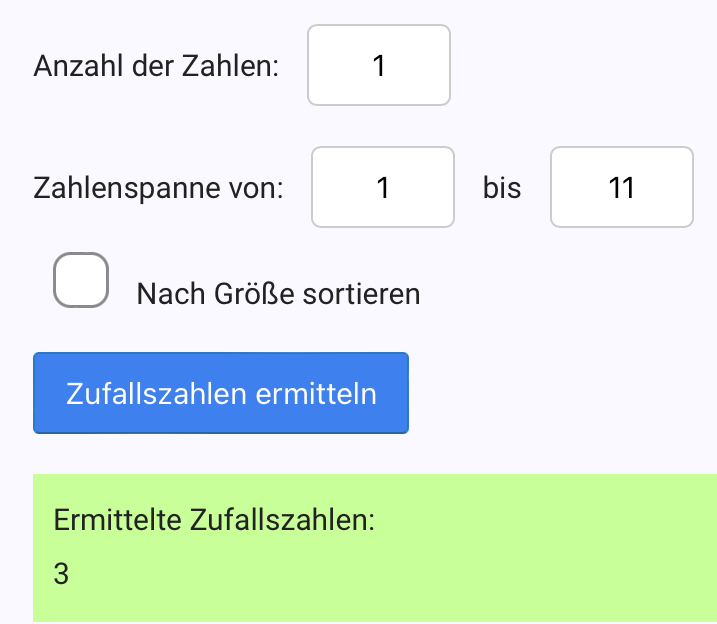717x624 pixels.
Task: Click the "Zahlenspanne von:" label
Action: click(x=158, y=188)
